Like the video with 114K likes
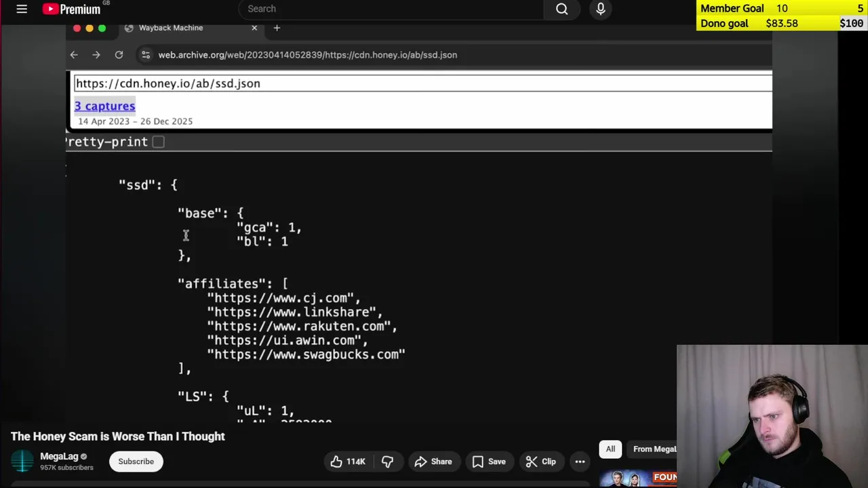 click(349, 462)
